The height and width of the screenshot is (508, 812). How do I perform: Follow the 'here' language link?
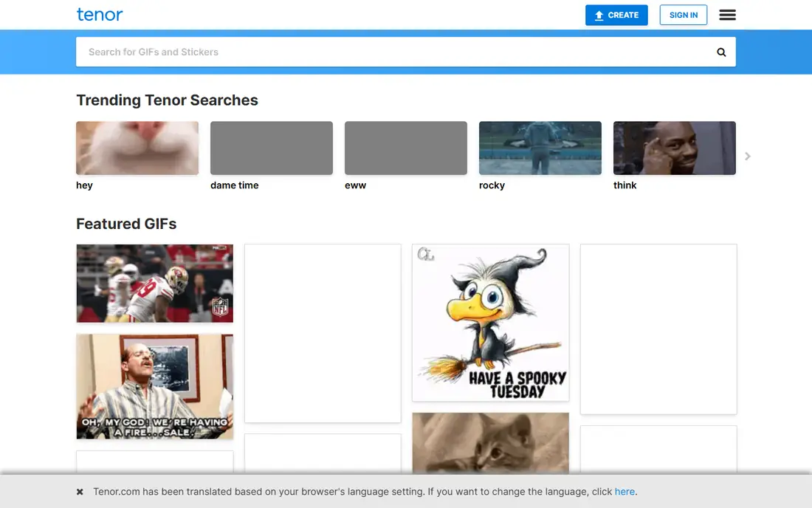tap(625, 492)
